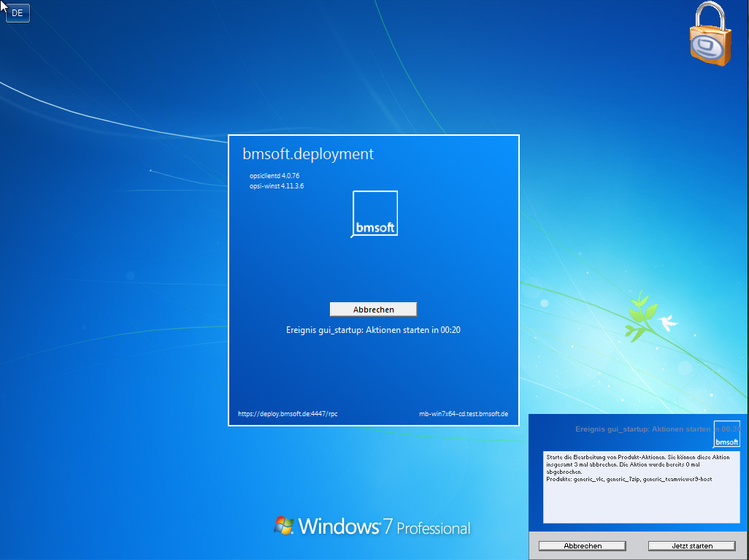Click the https://deploy.bmsoft.de:4447/rpc text
This screenshot has width=749, height=560.
(288, 414)
